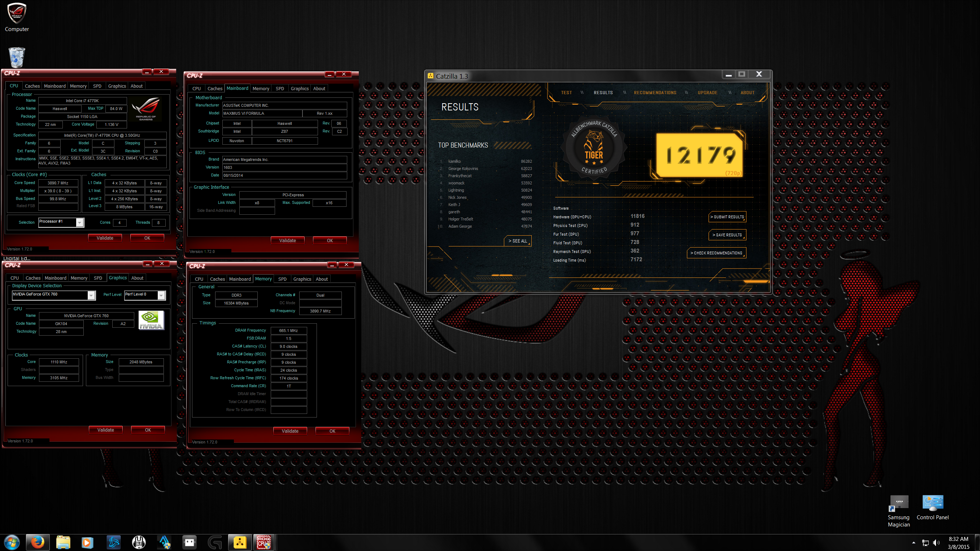The width and height of the screenshot is (980, 551).
Task: Click the Hardware (GPU+CPU) score 11816
Action: tap(637, 217)
